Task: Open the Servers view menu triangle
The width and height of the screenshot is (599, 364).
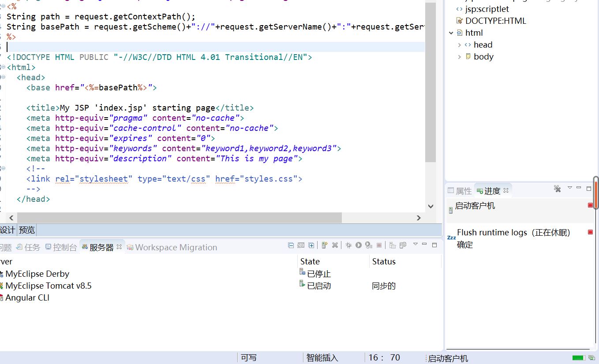Action: click(x=415, y=244)
